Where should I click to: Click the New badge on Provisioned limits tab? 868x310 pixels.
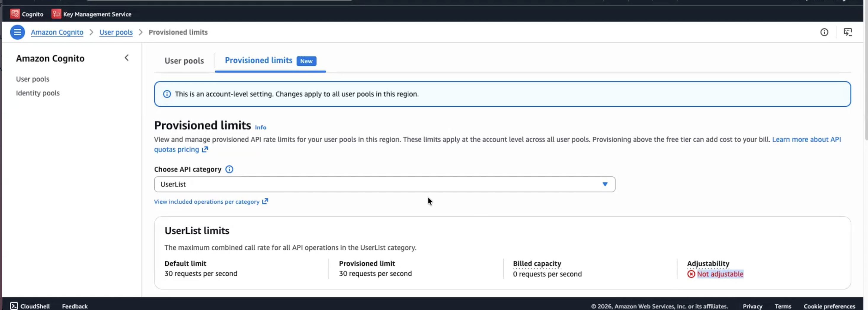coord(306,61)
